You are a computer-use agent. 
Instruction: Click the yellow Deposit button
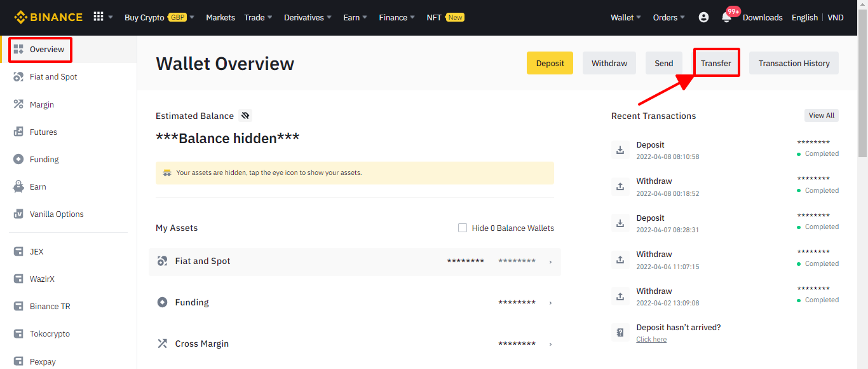[550, 63]
